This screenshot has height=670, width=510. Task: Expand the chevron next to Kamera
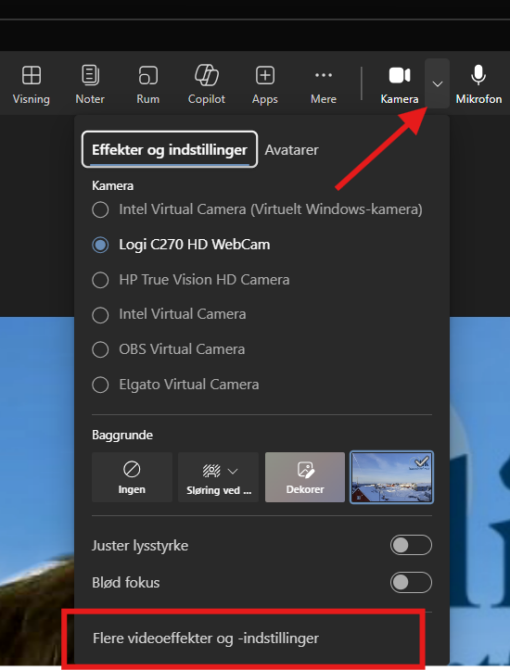pyautogui.click(x=437, y=84)
